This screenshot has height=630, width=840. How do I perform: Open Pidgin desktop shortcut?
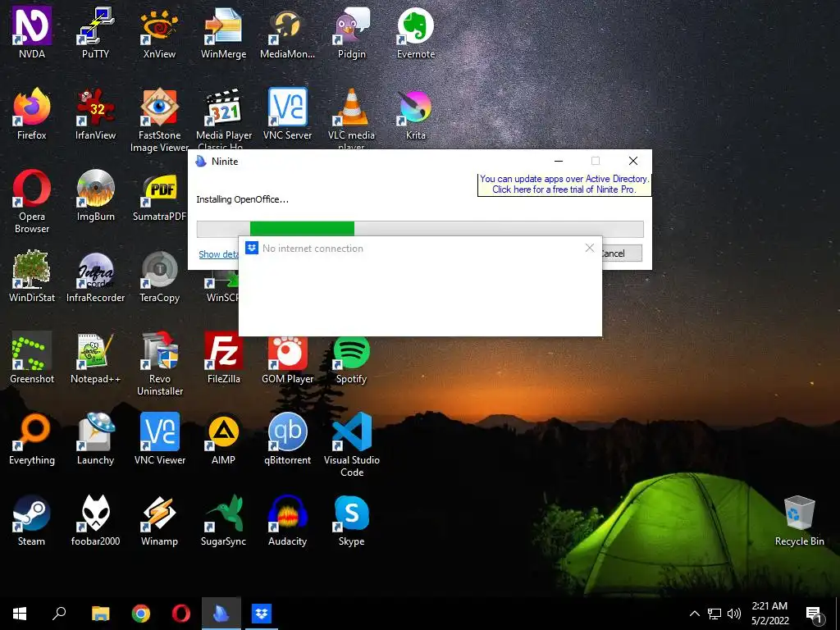351,32
